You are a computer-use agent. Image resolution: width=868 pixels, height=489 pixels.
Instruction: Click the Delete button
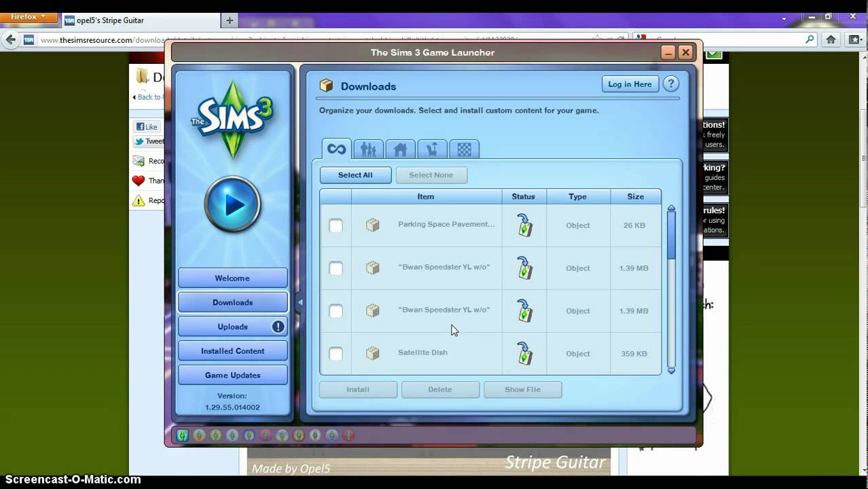[440, 389]
